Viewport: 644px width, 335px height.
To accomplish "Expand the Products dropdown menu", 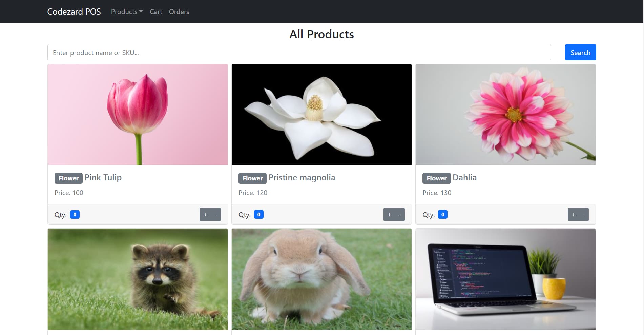I will coord(127,12).
